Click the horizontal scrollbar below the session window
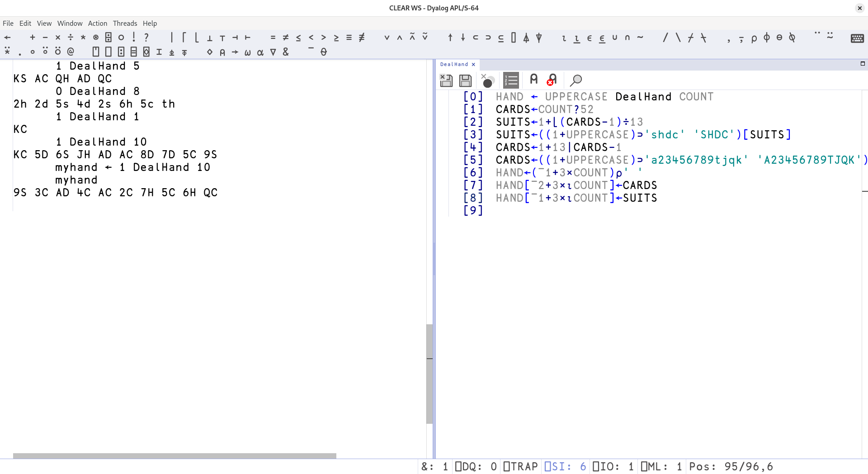 (174, 455)
